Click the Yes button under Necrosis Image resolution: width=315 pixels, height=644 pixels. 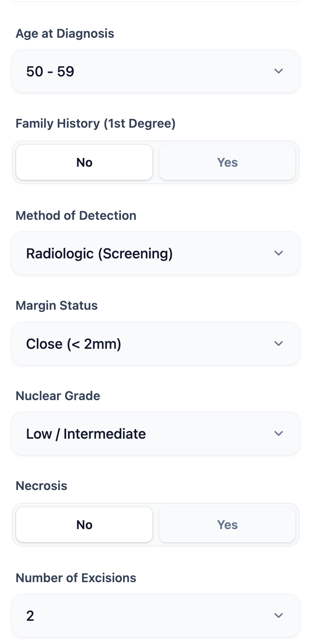227,524
